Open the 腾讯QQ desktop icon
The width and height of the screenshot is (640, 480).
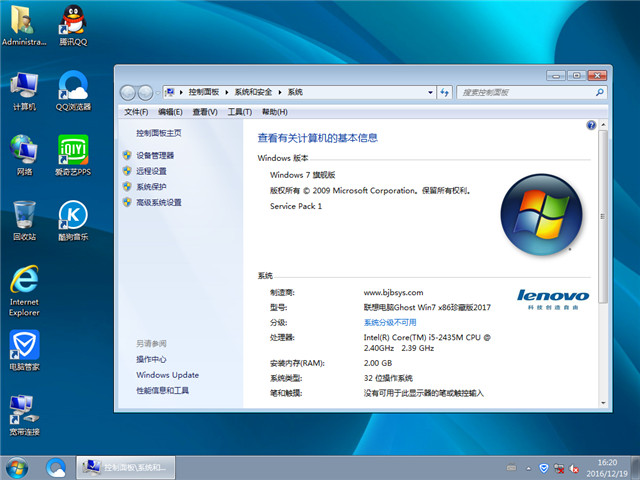(72, 25)
